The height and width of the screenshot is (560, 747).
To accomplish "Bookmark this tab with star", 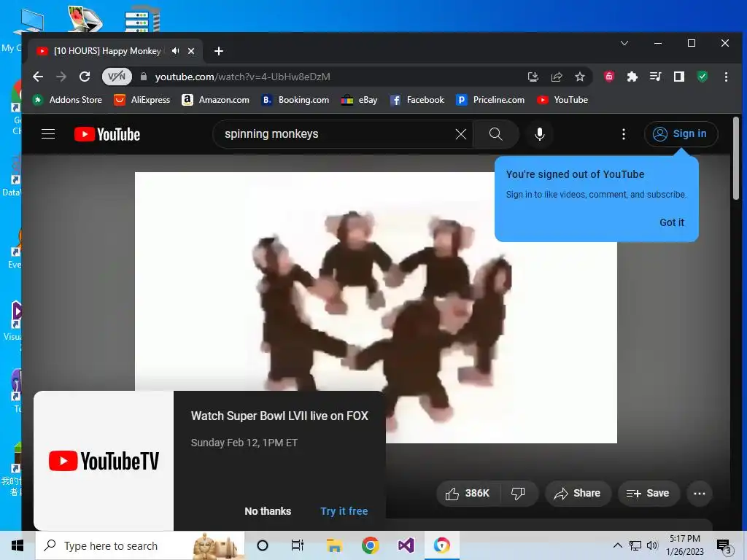I will coord(580,77).
